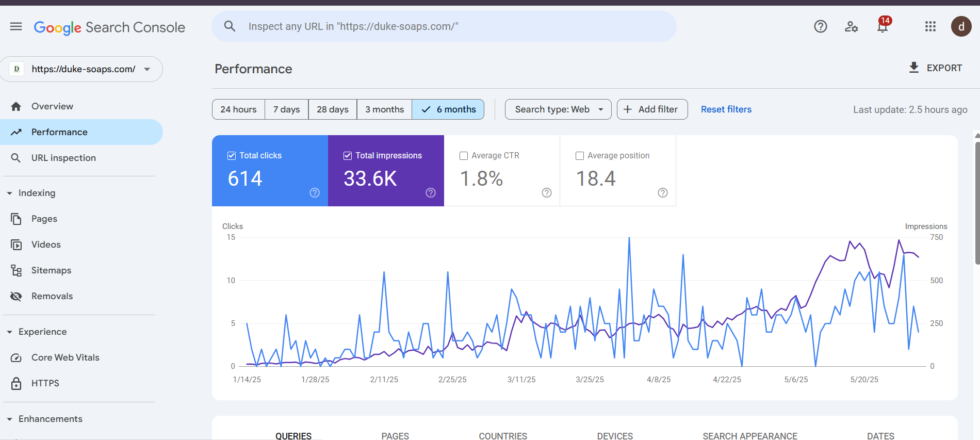Select the 28 days date range

[333, 109]
